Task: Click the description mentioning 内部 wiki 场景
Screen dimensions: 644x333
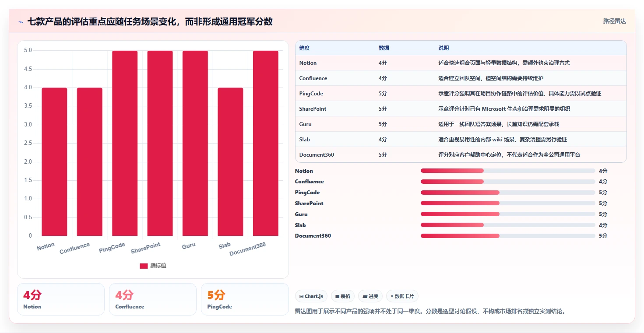Action: point(503,140)
